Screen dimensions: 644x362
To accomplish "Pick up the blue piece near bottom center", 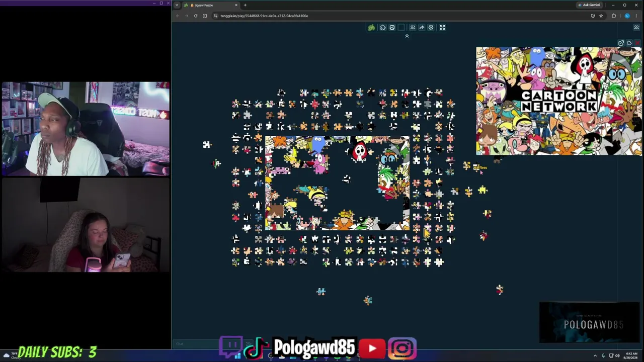I will point(321,291).
